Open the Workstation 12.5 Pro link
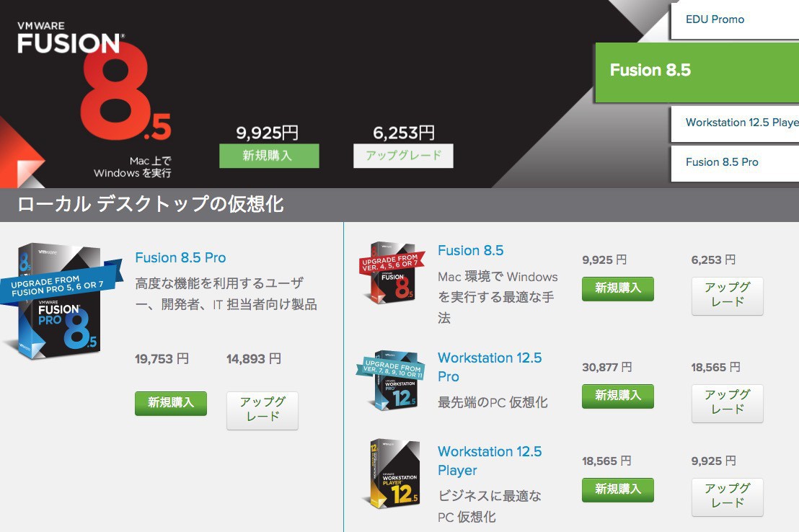 [489, 367]
